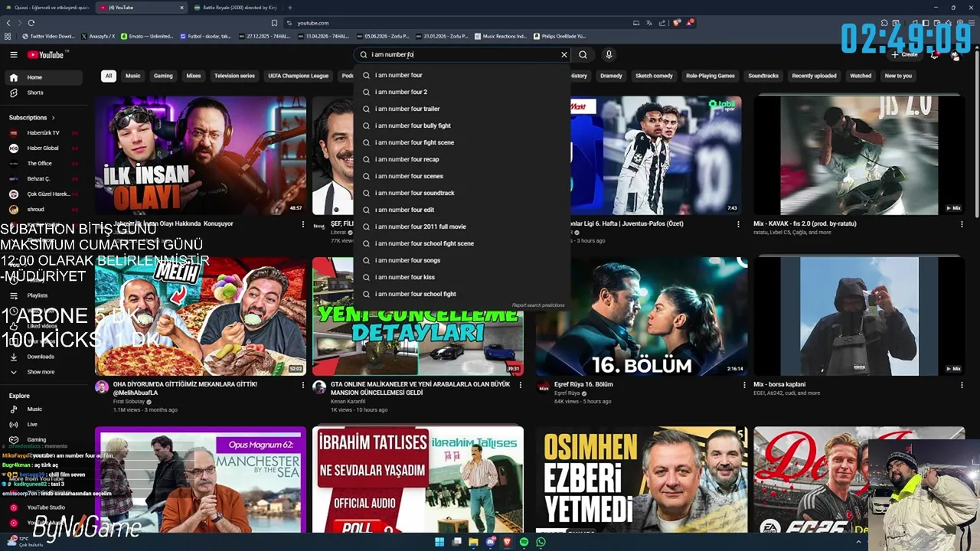Screen dimensions: 980x551
Task: Open the 'Mix - KAVAK - fis 2.0' thumbnail
Action: (859, 155)
